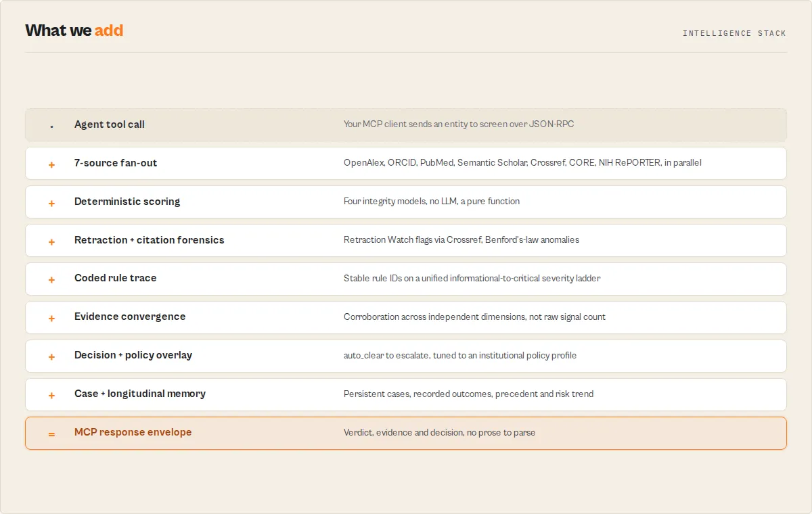Click the INTELLIGENCE STACK label

tap(734, 33)
